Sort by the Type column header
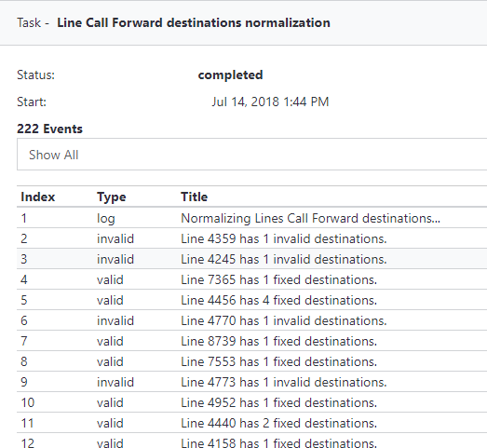The height and width of the screenshot is (448, 487). (111, 197)
